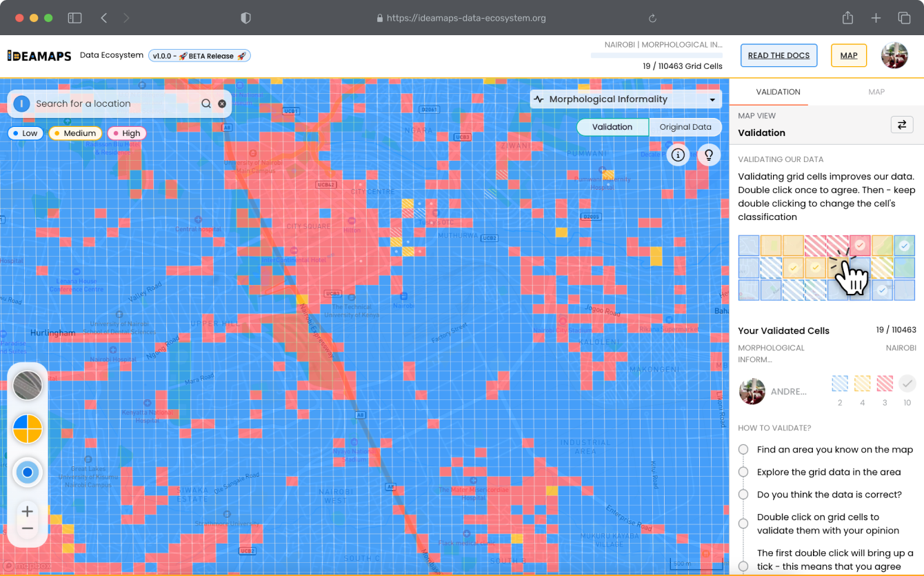The width and height of the screenshot is (924, 576).
Task: Select the VALIDATION sidebar tab
Action: [x=778, y=92]
